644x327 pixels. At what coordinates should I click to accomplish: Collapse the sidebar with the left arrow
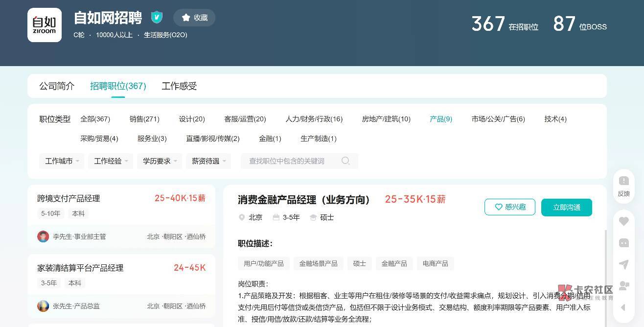coord(623,307)
